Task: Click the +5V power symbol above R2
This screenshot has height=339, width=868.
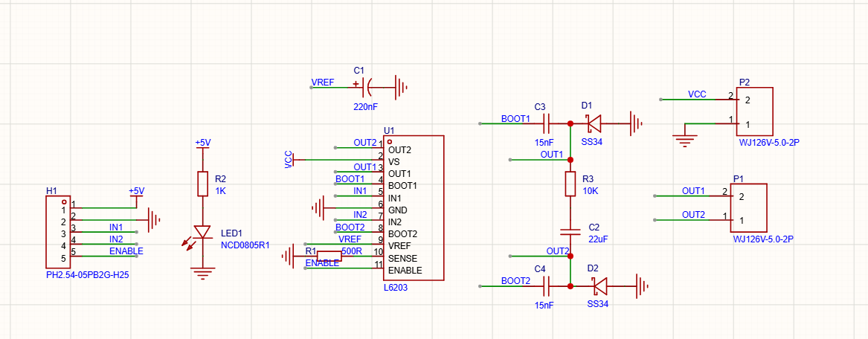Action: click(x=202, y=143)
